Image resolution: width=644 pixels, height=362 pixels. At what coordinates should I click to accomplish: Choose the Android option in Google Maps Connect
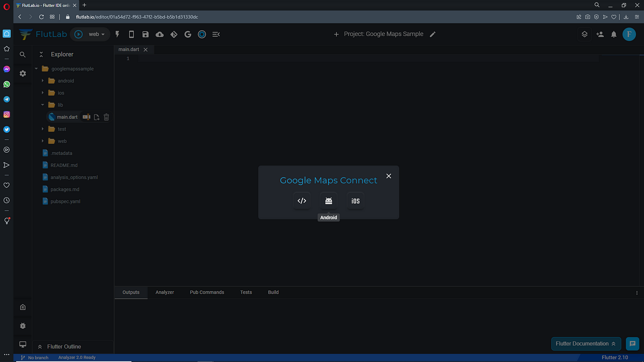pos(328,201)
